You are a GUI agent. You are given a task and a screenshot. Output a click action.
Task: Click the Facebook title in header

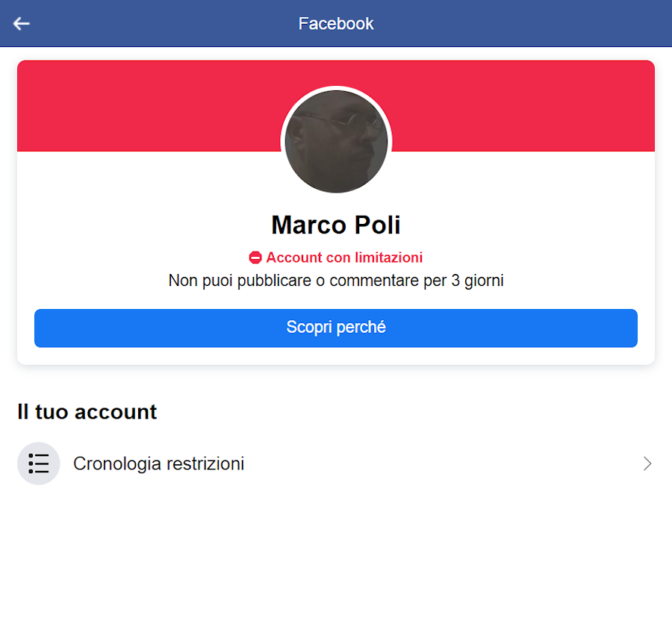point(336,24)
